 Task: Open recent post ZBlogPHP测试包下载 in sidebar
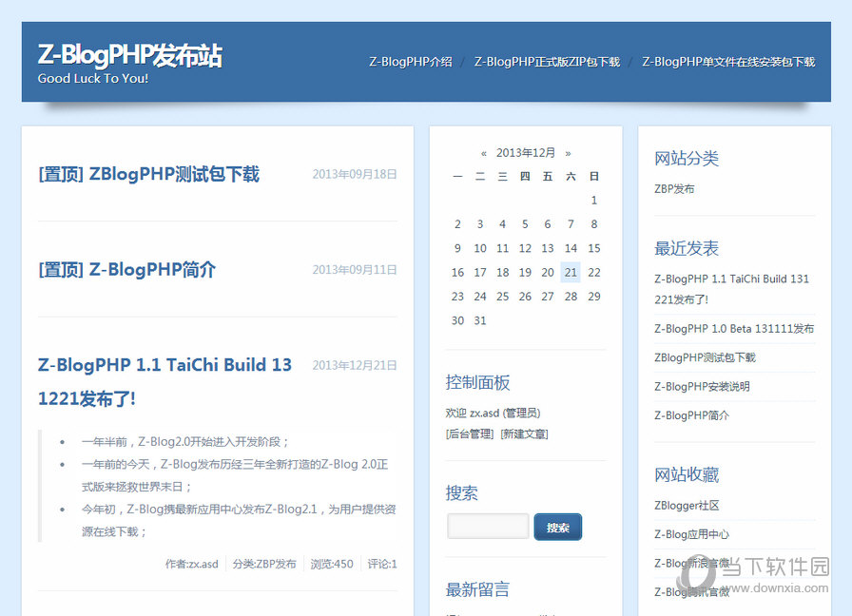coord(705,357)
